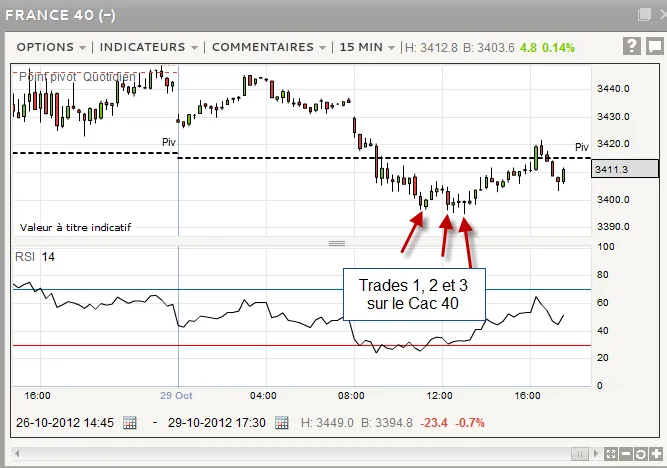
Task: Click the H: 3449.0 range high value
Action: [327, 423]
